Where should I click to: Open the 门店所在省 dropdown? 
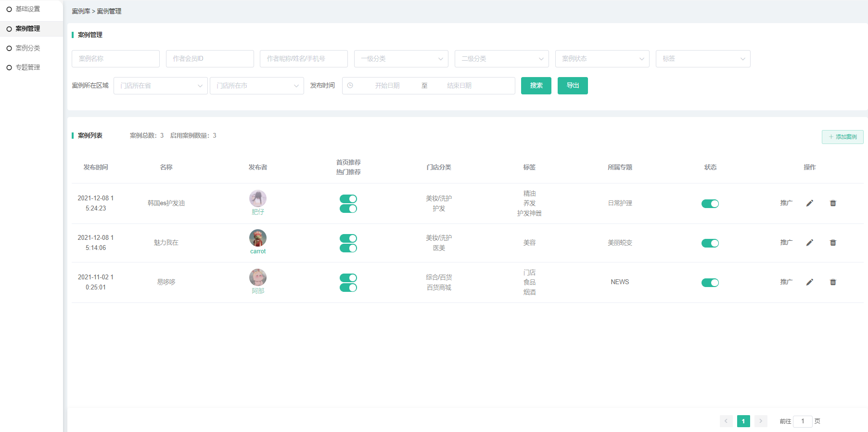160,86
